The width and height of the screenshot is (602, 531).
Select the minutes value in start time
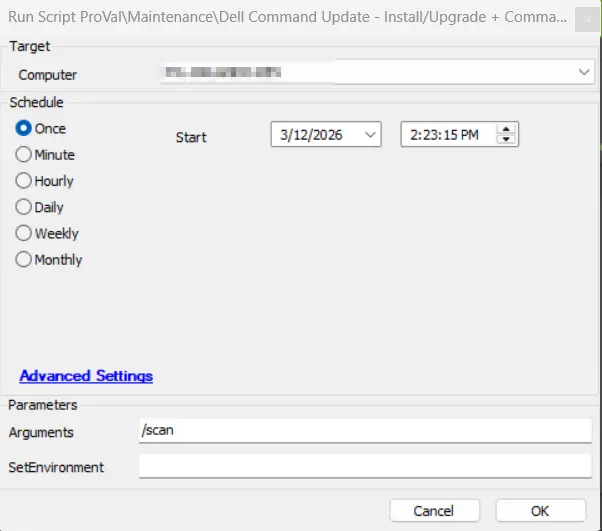point(426,134)
